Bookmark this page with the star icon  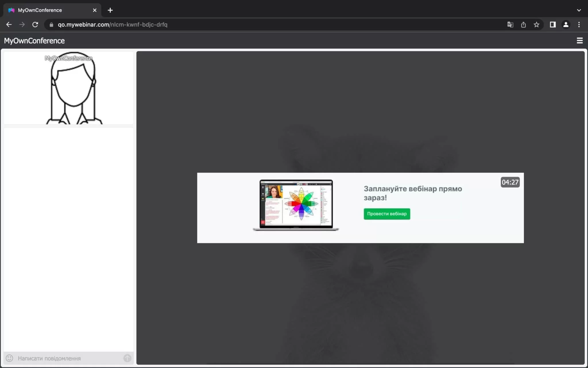pyautogui.click(x=536, y=25)
